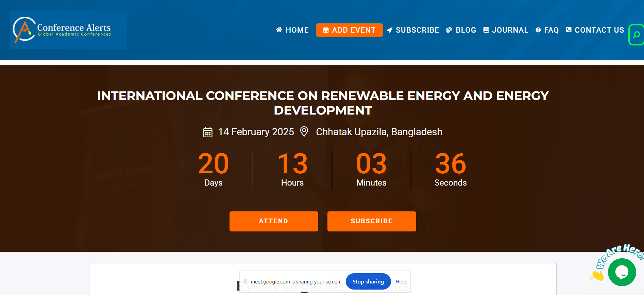Click the Home icon in the navigation

tap(279, 30)
